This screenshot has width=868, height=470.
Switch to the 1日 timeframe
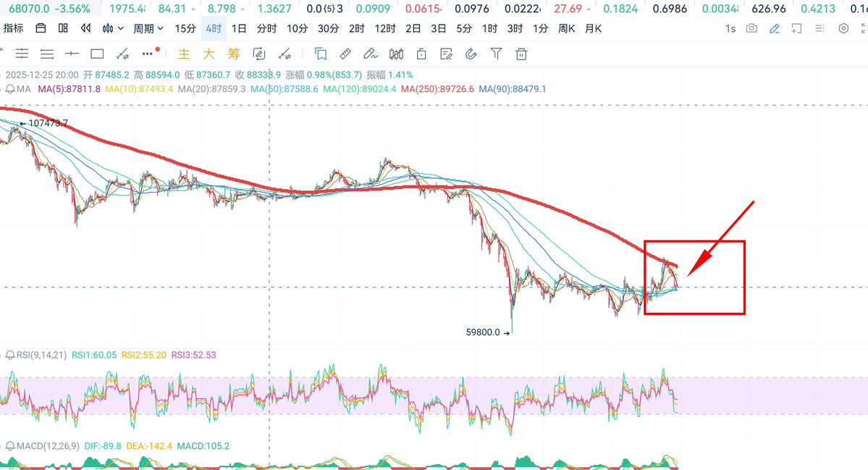coord(239,28)
